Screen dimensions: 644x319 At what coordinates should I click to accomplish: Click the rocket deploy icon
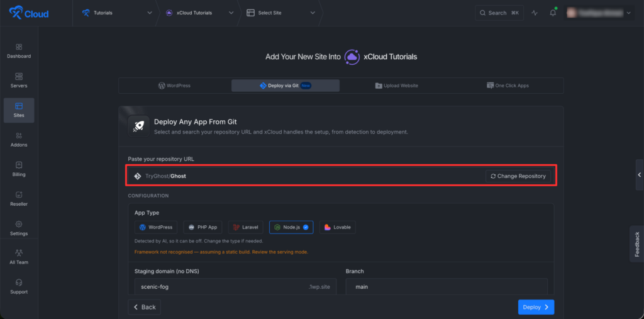click(138, 126)
